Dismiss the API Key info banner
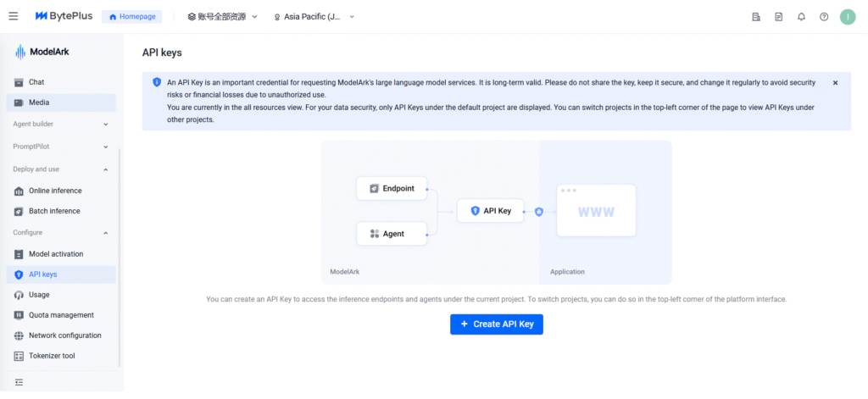This screenshot has width=868, height=399. pyautogui.click(x=835, y=83)
